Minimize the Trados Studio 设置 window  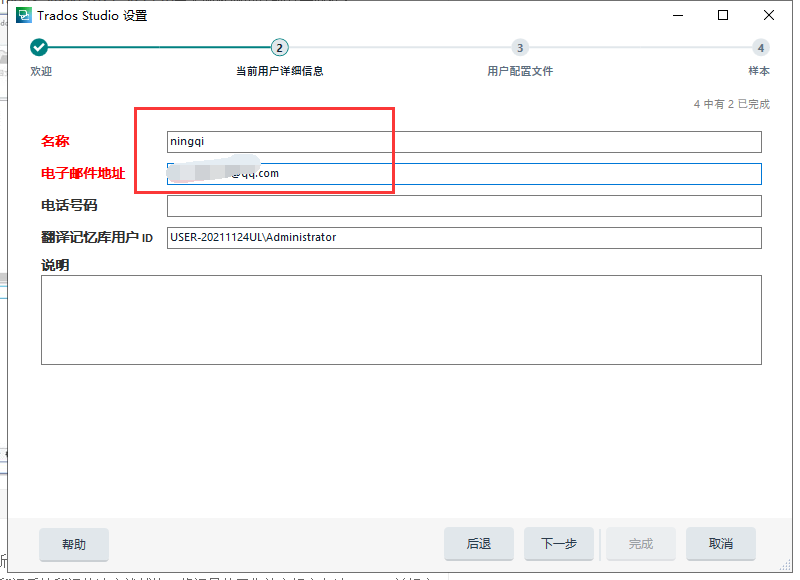coord(678,15)
